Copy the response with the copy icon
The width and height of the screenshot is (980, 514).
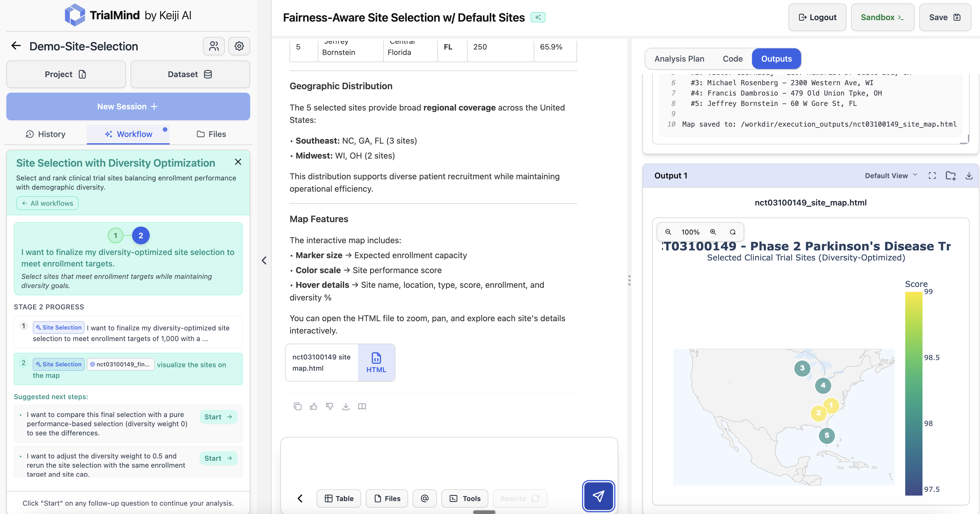point(298,406)
